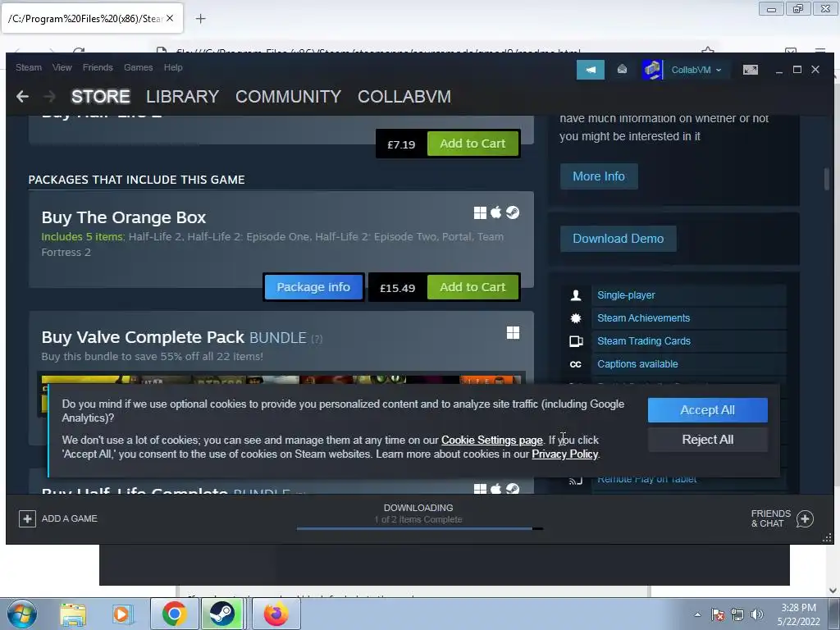Click the Steam forward arrow
Viewport: 840px width, 630px height.
49,97
